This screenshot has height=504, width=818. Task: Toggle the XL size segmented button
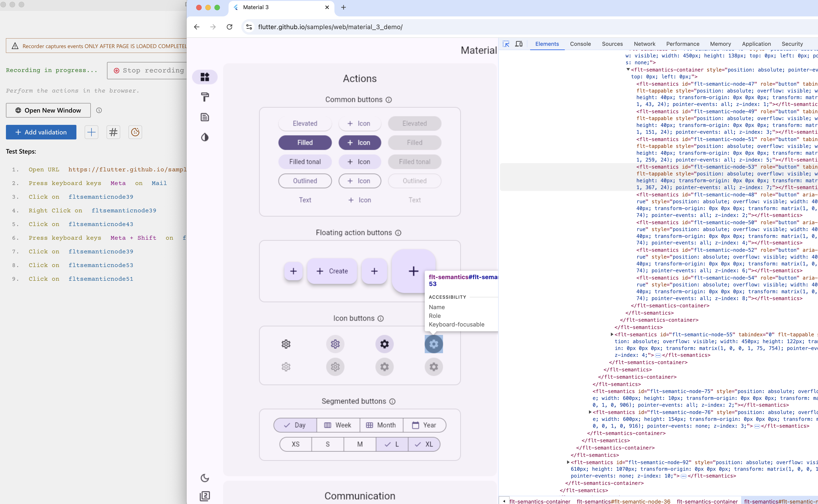[424, 444]
